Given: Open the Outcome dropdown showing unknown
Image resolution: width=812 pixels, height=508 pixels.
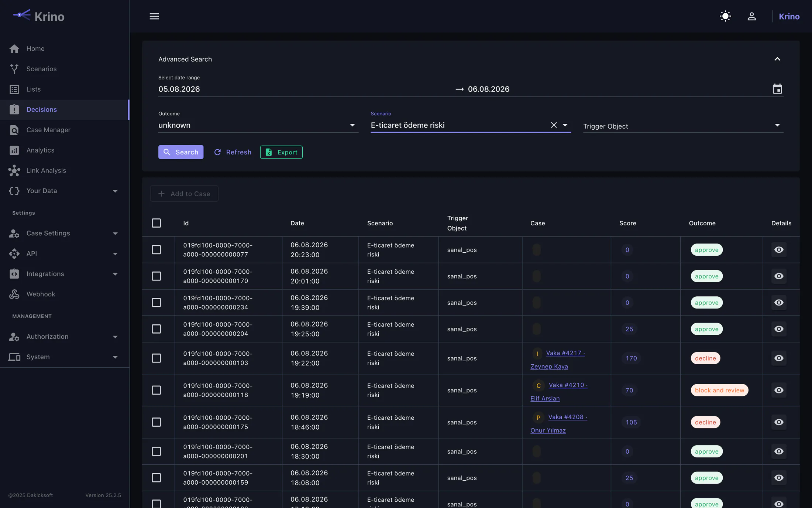Looking at the screenshot, I should tap(258, 125).
